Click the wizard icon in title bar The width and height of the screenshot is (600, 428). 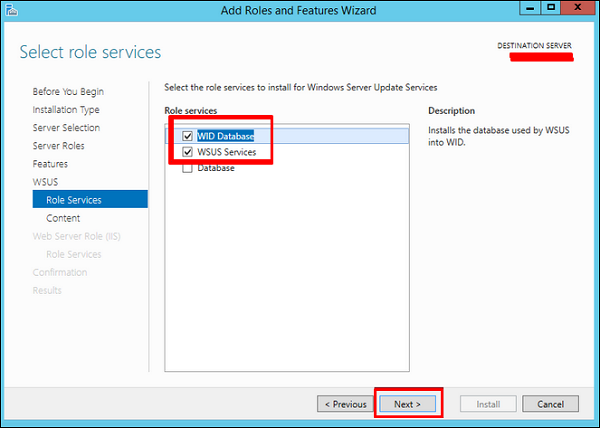tap(12, 10)
